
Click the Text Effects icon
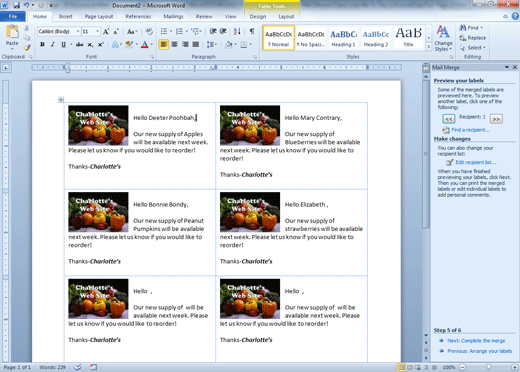[115, 44]
